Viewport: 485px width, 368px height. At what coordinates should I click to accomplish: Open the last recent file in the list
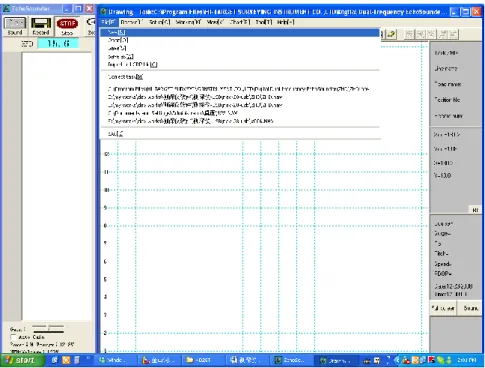[x=240, y=121]
